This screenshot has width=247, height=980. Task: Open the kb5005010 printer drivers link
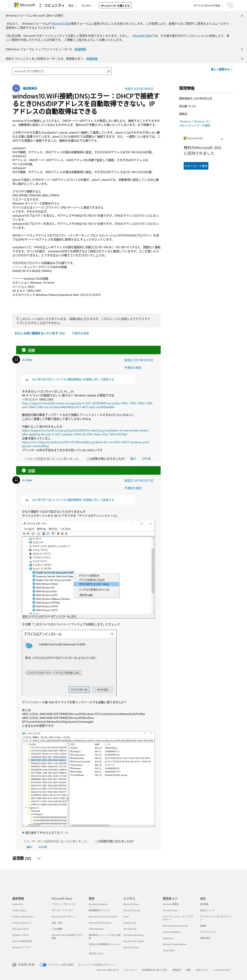tap(86, 432)
